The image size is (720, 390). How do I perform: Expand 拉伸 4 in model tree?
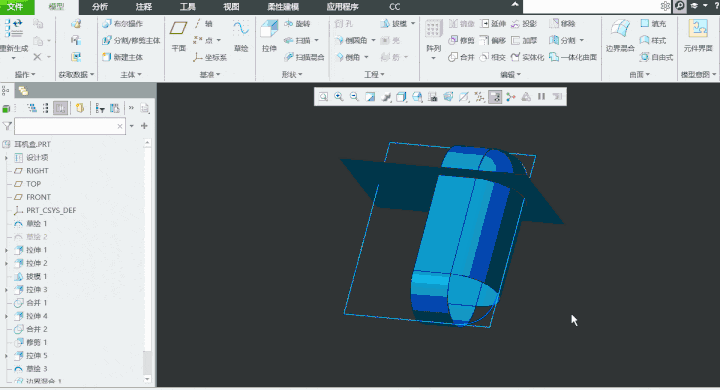click(6, 317)
